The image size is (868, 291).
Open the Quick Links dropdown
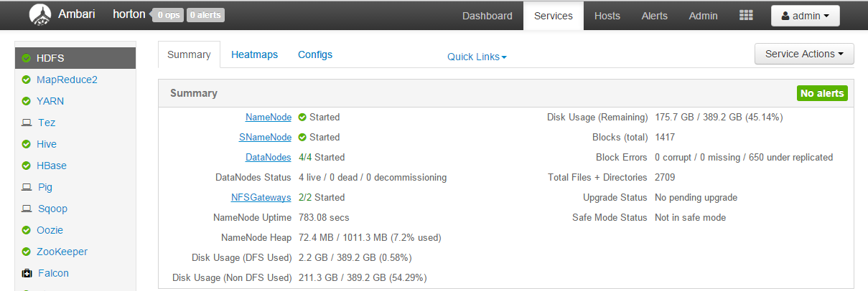tap(477, 57)
